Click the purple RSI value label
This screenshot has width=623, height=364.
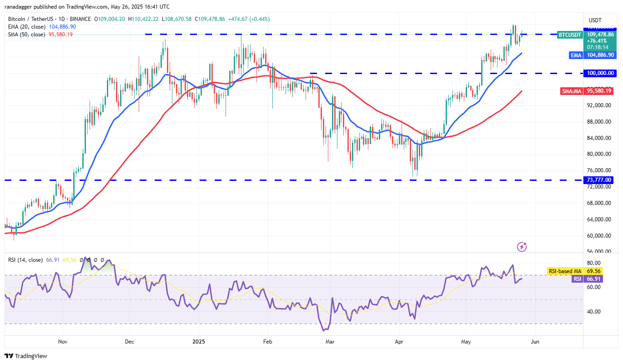pyautogui.click(x=577, y=279)
